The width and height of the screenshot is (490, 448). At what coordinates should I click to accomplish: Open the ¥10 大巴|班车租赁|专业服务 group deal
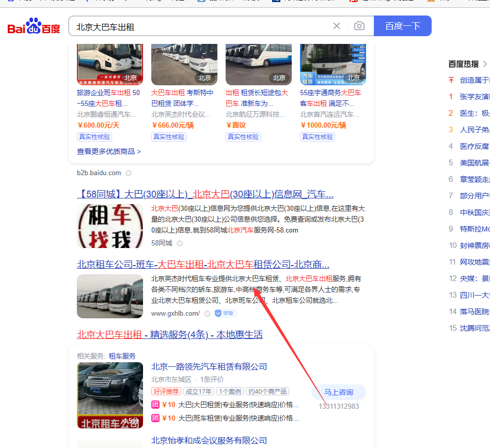click(x=225, y=419)
